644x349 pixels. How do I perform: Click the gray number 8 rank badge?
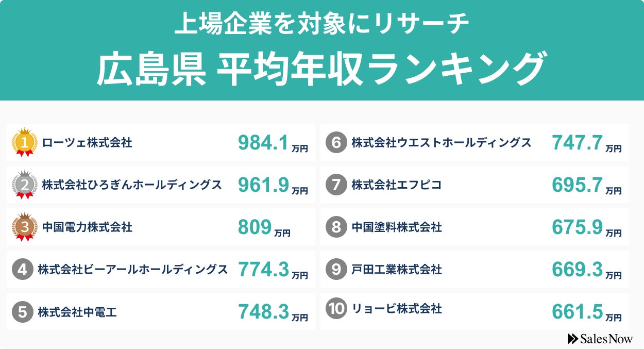click(x=336, y=227)
